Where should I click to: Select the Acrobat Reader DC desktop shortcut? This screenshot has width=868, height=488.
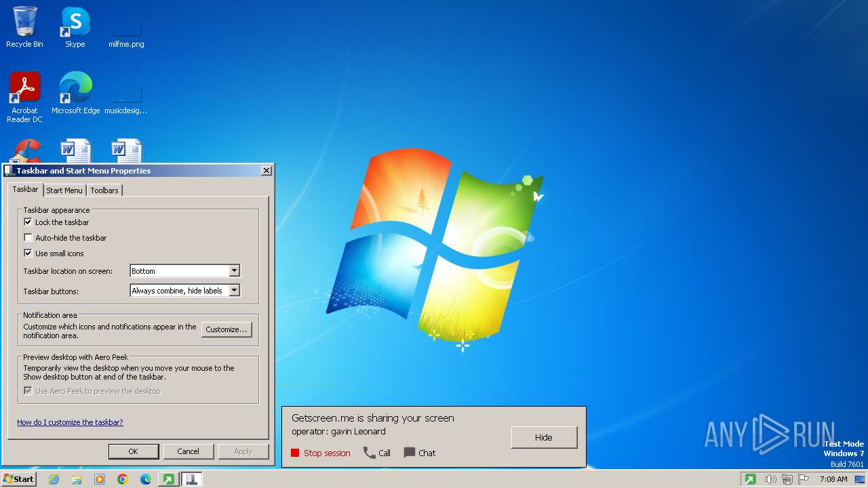[x=24, y=98]
